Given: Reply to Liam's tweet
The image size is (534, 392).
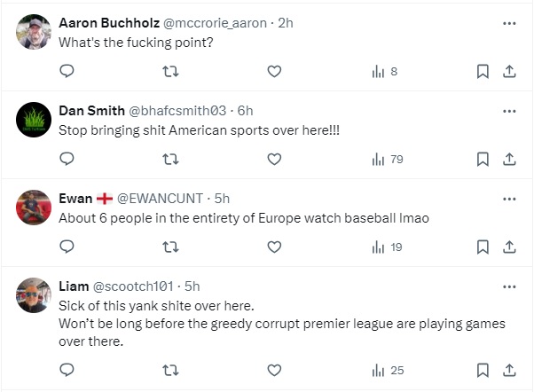Looking at the screenshot, I should click(x=67, y=370).
